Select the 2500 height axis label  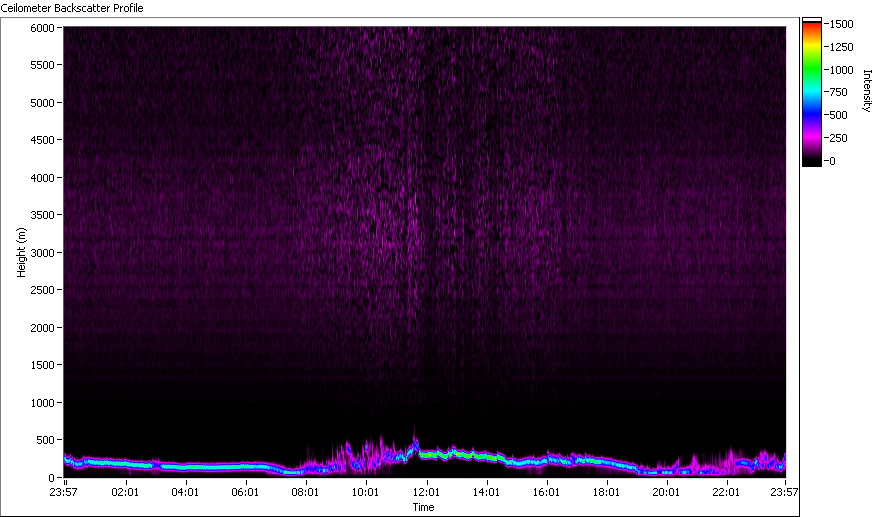click(42, 290)
